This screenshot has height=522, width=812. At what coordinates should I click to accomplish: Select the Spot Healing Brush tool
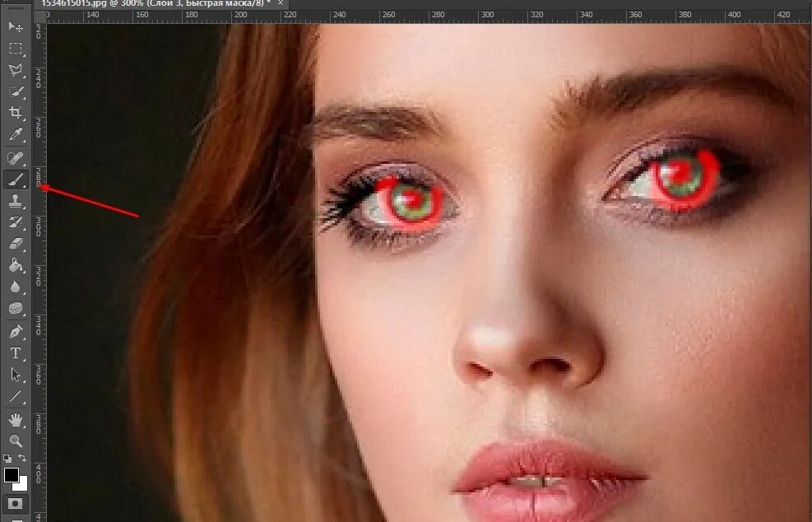point(16,157)
